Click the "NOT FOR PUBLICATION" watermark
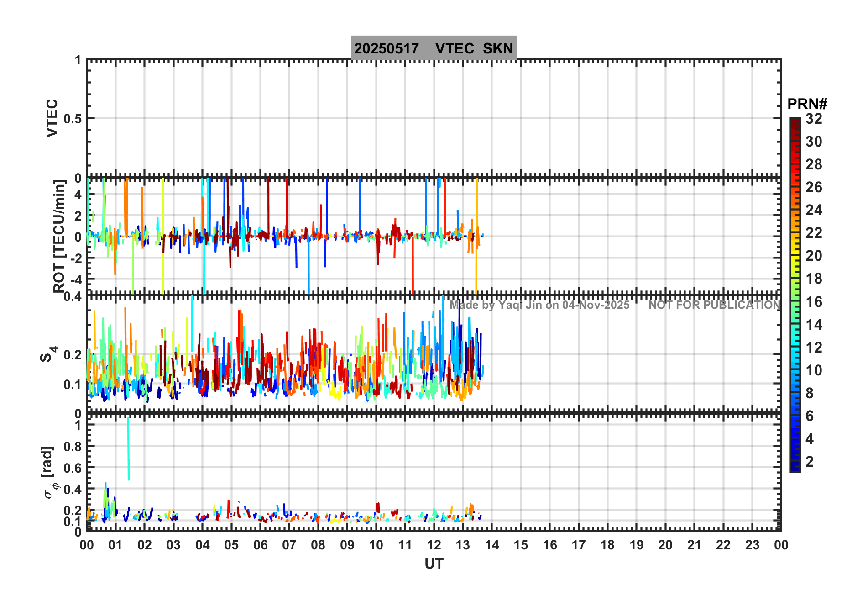The image size is (868, 590). [x=714, y=305]
